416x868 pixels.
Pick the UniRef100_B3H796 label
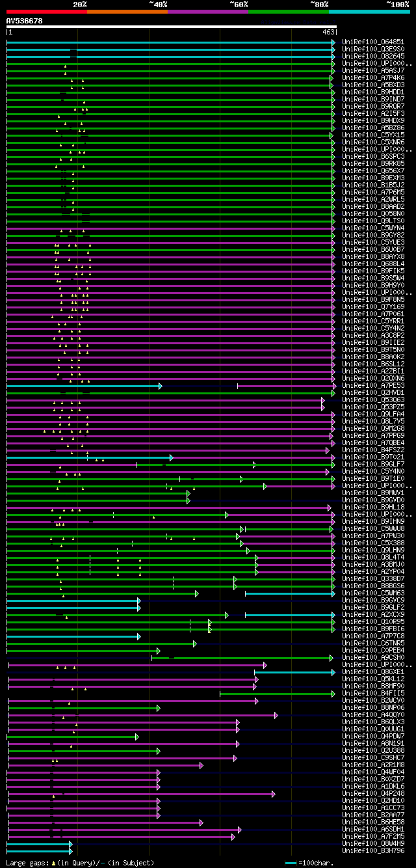374,850
